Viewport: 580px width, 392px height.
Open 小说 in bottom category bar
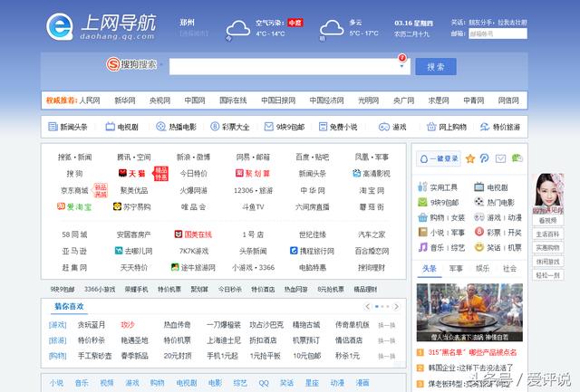(x=56, y=383)
